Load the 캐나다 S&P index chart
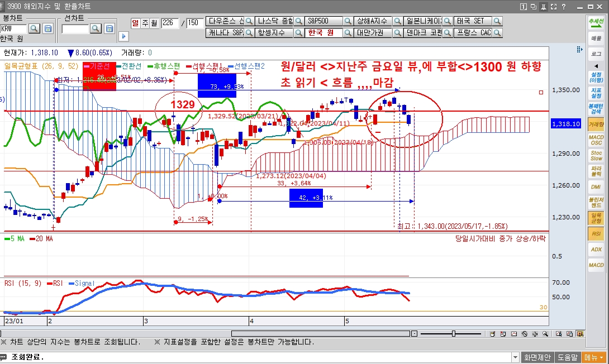The height and width of the screenshot is (364, 609). pyautogui.click(x=225, y=33)
